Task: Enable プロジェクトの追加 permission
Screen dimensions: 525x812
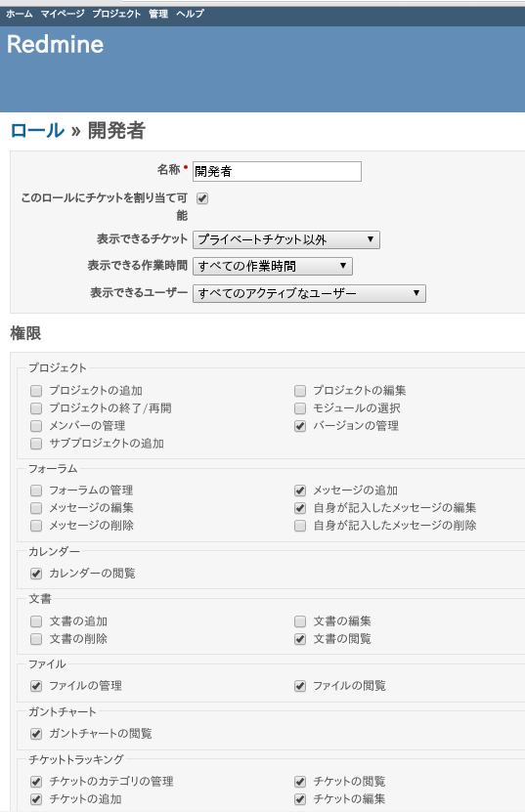Action: [36, 391]
